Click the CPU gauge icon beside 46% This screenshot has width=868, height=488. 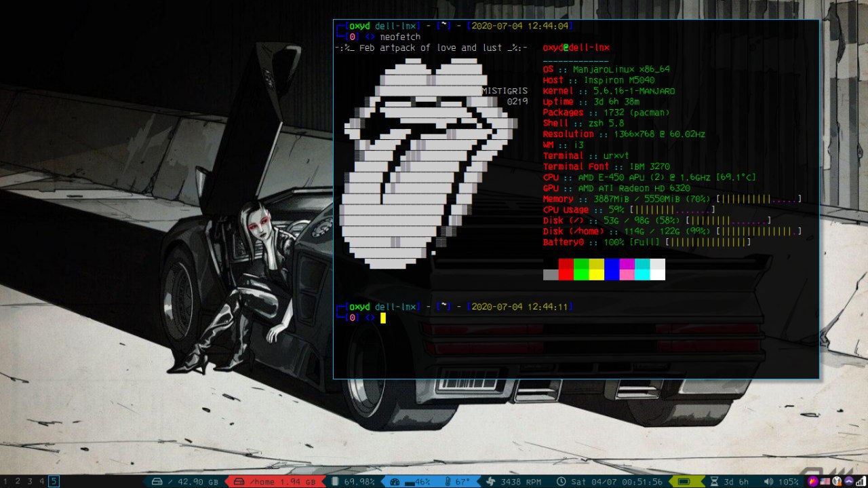[395, 481]
